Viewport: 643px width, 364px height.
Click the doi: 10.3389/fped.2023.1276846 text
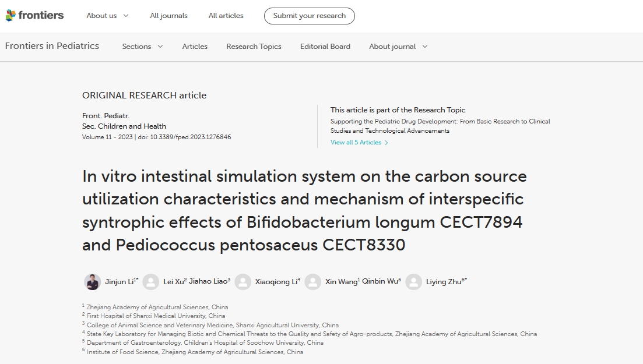[184, 137]
